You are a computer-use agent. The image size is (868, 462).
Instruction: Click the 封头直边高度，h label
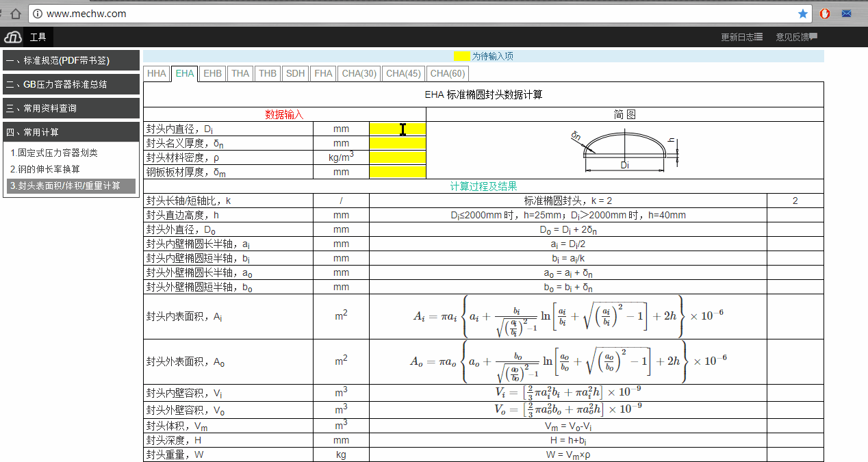[x=182, y=215]
